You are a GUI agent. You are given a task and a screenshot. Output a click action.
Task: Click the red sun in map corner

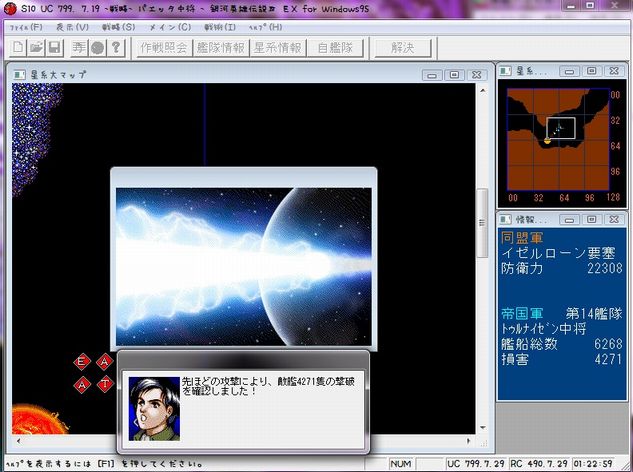click(38, 420)
